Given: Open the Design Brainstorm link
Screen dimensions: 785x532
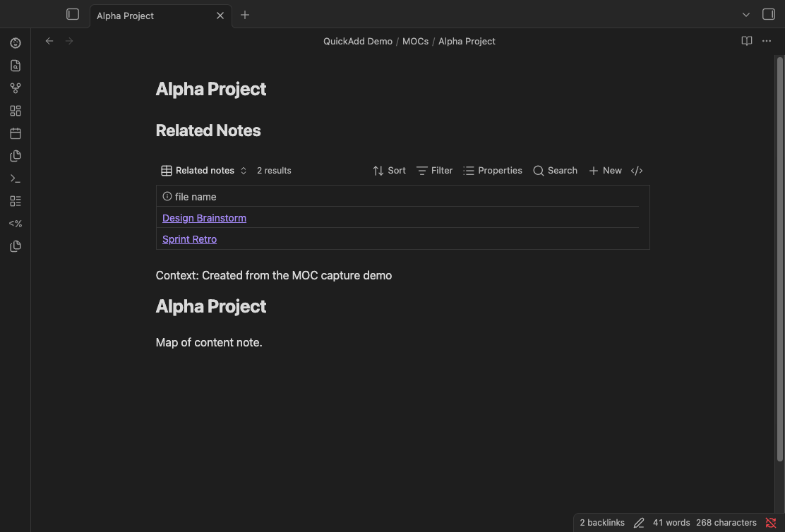Looking at the screenshot, I should click(x=204, y=218).
